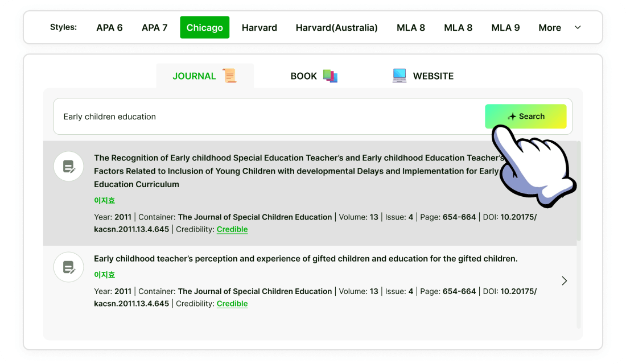Open the Credible link in the second result
Viewport: 626px width, 364px height.
click(x=232, y=304)
